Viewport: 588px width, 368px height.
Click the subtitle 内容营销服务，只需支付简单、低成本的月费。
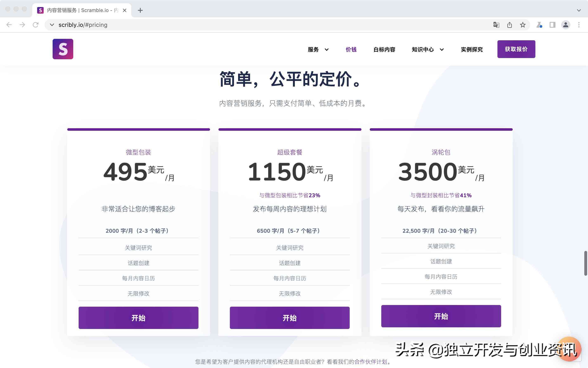[293, 103]
